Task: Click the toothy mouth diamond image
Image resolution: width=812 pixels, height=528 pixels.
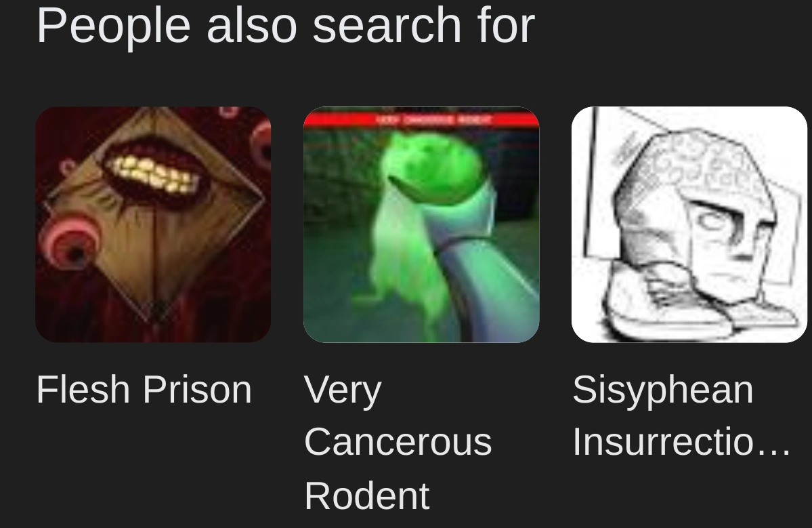Action: click(x=153, y=224)
